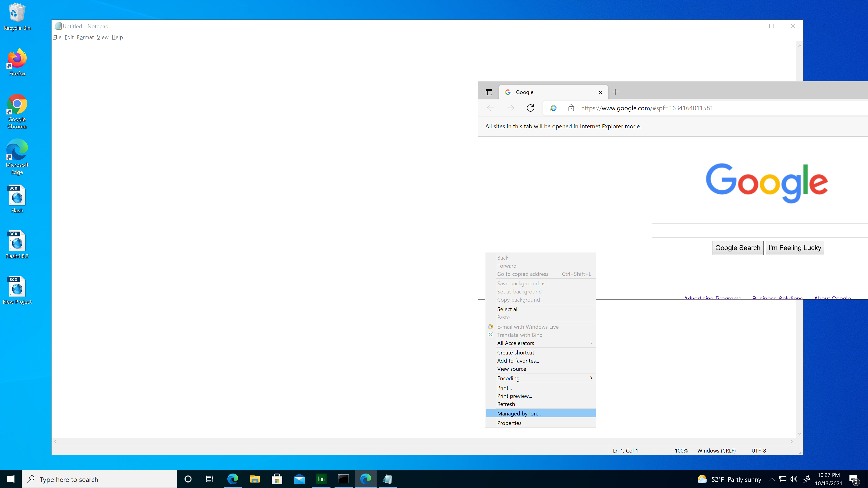
Task: Click the I'm Feeling Lucky button
Action: tap(795, 248)
